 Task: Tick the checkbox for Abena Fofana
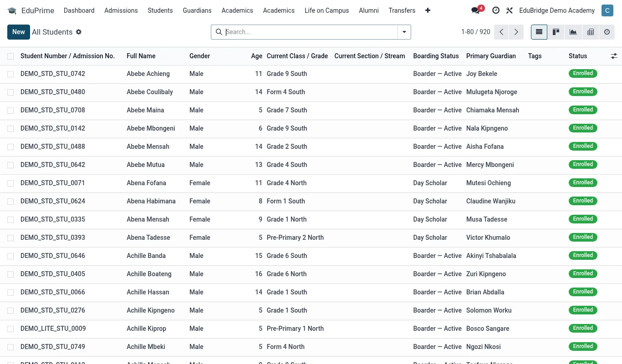click(x=10, y=183)
